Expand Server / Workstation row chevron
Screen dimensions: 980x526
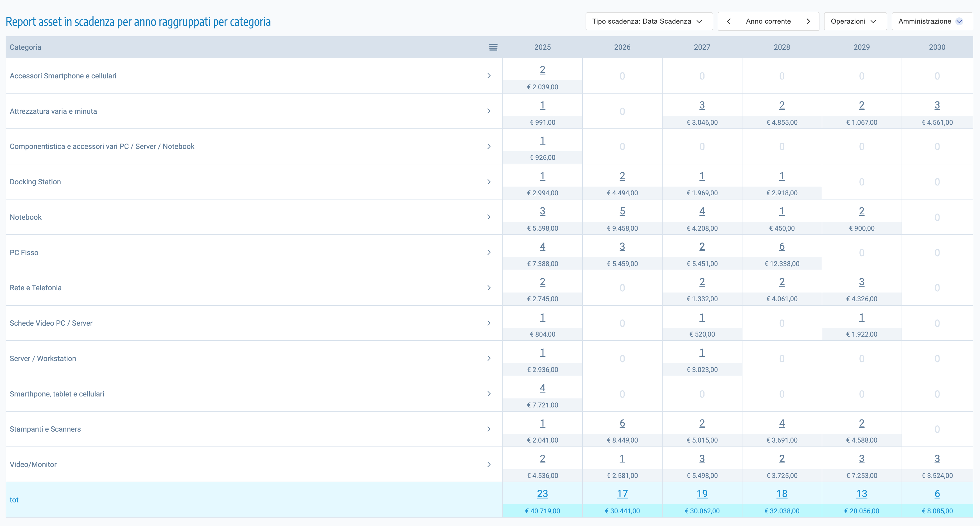(489, 358)
